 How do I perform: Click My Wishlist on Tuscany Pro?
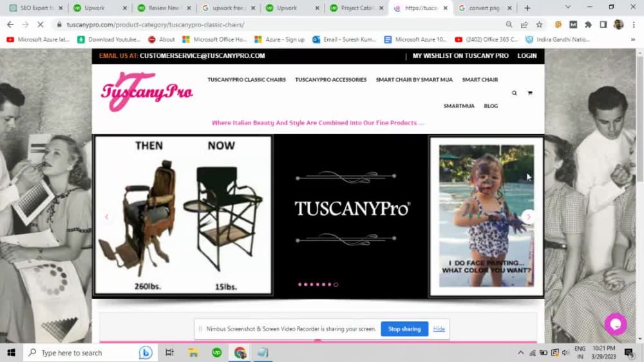coord(460,56)
